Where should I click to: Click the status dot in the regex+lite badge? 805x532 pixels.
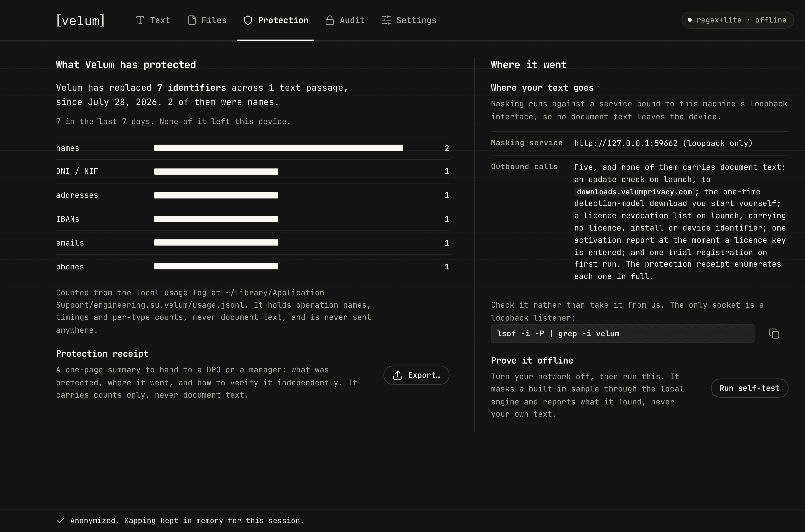tap(690, 20)
